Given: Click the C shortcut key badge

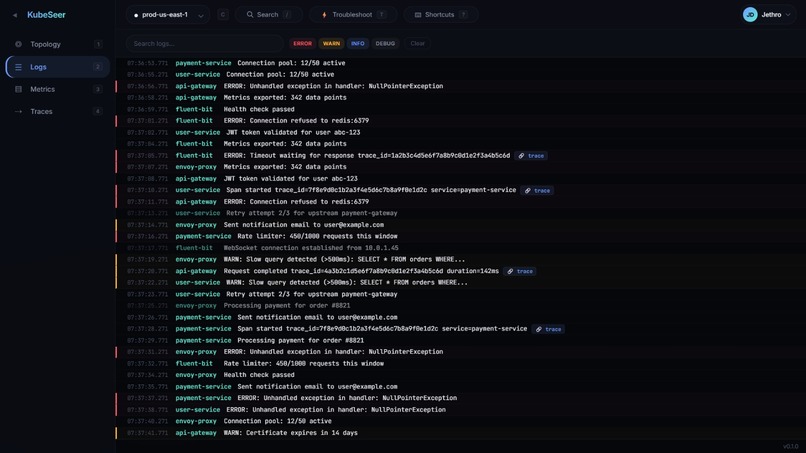Looking at the screenshot, I should point(223,15).
